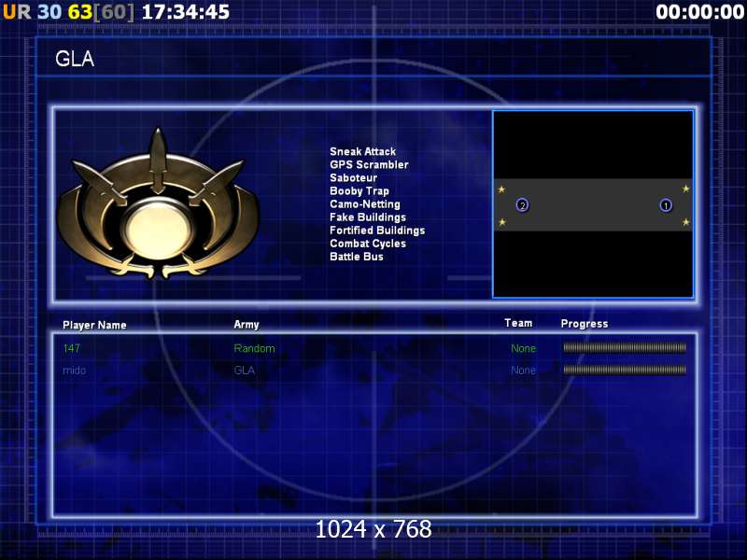Image resolution: width=747 pixels, height=560 pixels.
Task: Click the Progress column header
Action: (x=585, y=324)
